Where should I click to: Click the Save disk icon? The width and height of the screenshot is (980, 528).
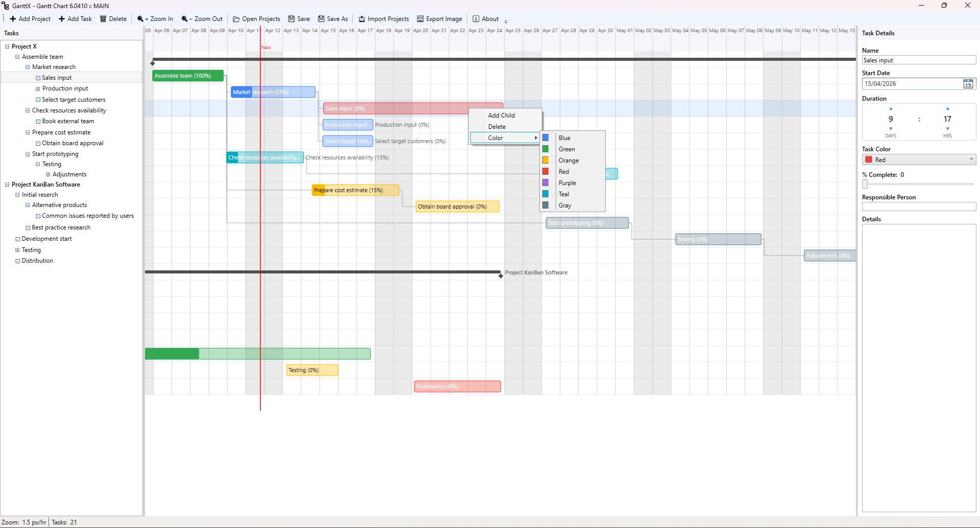coord(292,19)
